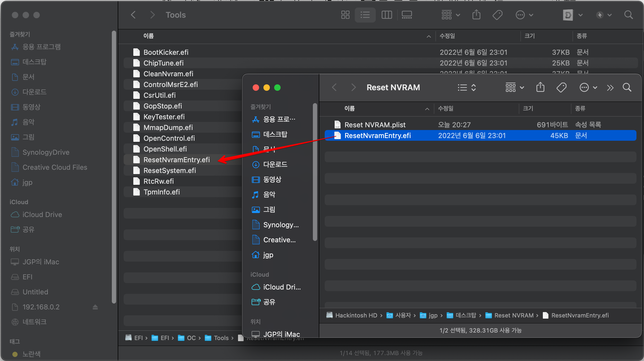This screenshot has height=361, width=644.
Task: Click tag icon in Reset NVRAM toolbar
Action: coord(561,88)
